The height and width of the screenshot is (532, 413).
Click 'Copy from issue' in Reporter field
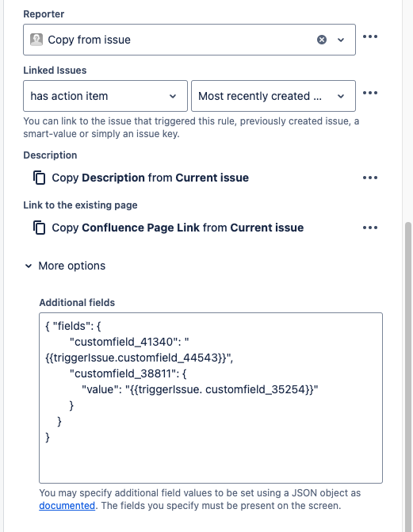coord(90,40)
